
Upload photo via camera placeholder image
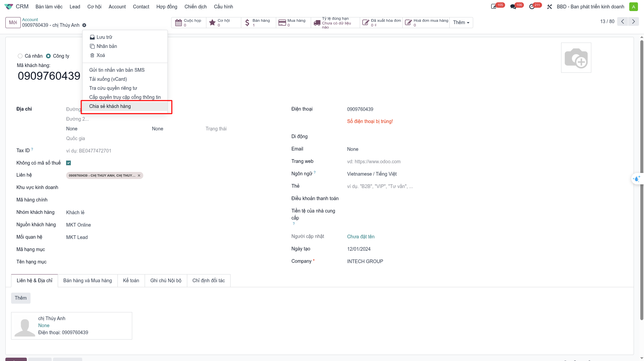click(576, 58)
